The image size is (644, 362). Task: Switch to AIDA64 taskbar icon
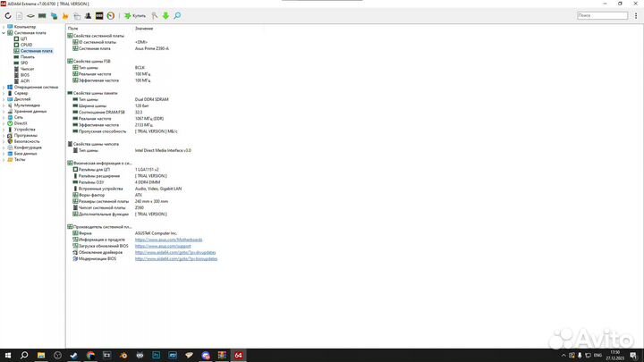(238, 355)
